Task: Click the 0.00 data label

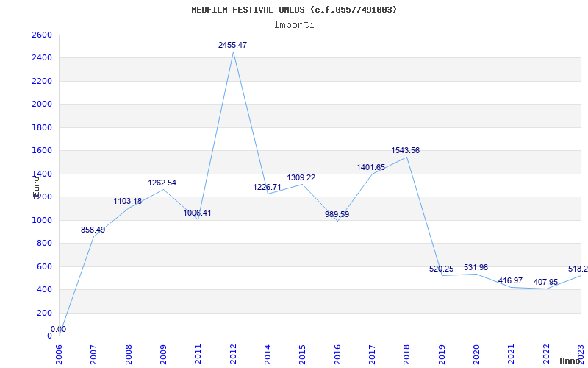Action: 59,329
